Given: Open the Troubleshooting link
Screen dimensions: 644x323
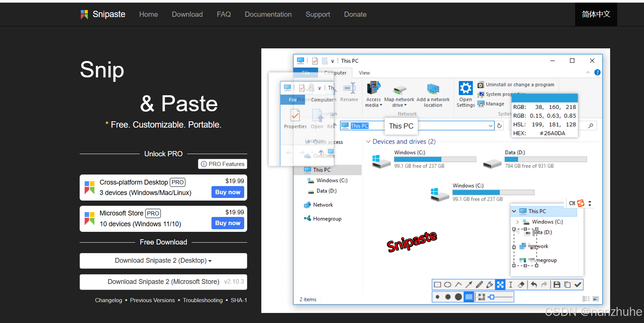Looking at the screenshot, I should point(203,300).
